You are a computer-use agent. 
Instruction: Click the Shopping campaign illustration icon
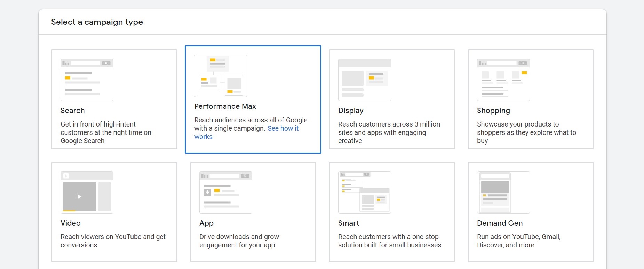click(503, 80)
